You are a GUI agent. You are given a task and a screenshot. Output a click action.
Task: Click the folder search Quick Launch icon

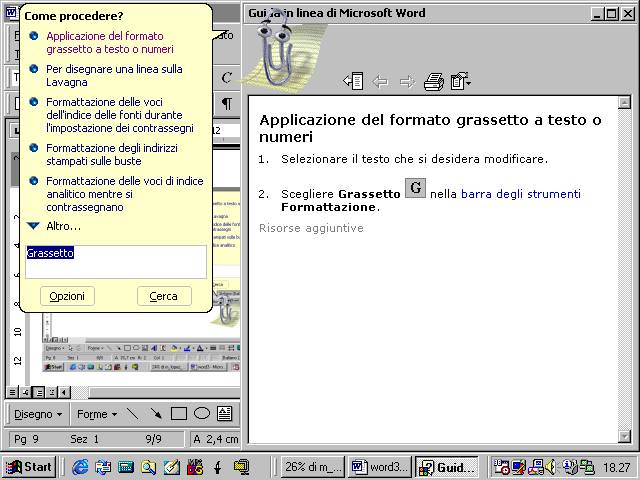click(x=149, y=467)
